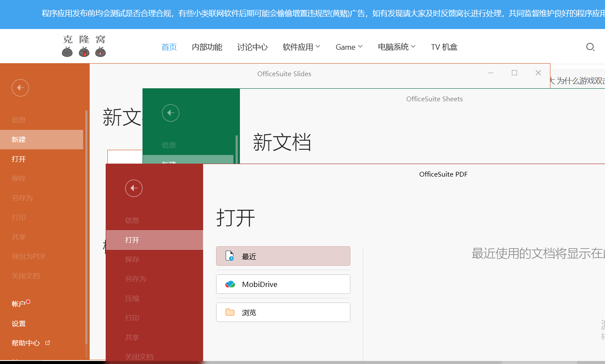The width and height of the screenshot is (605, 364).
Task: Expand the 电脑系统 dropdown menu
Action: click(397, 47)
